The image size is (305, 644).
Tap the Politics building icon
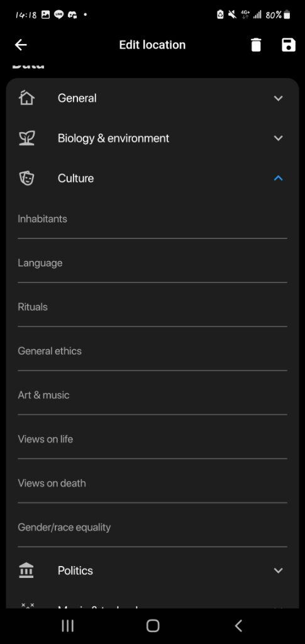[x=26, y=570]
